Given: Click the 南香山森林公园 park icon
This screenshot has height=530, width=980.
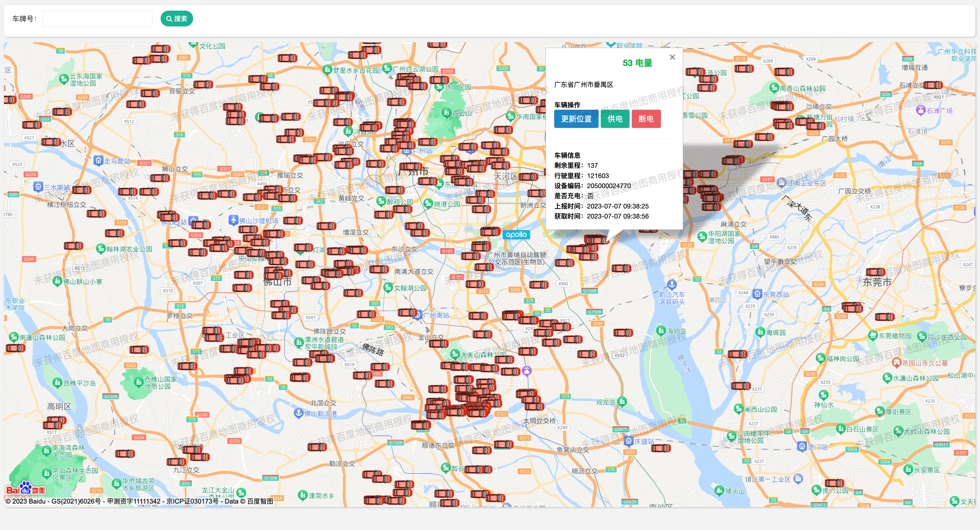Looking at the screenshot, I should [x=774, y=88].
